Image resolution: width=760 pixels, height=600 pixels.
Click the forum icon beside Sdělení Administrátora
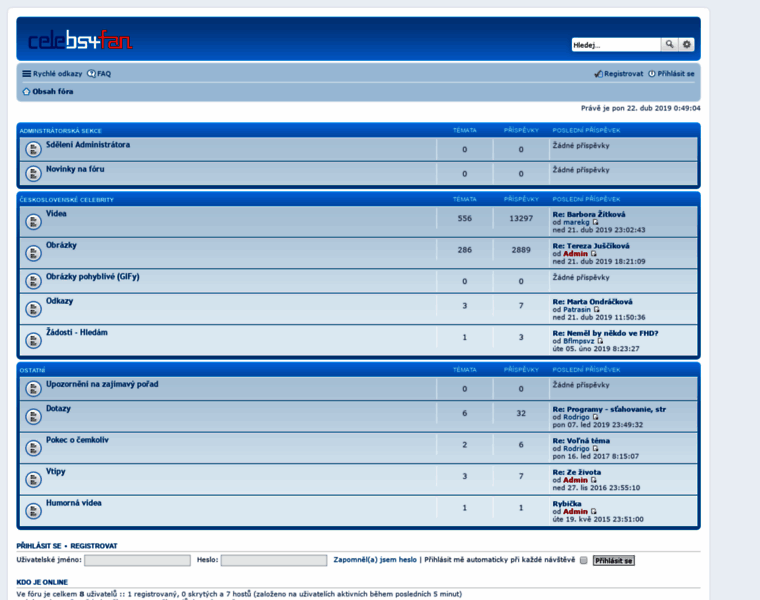(x=33, y=149)
